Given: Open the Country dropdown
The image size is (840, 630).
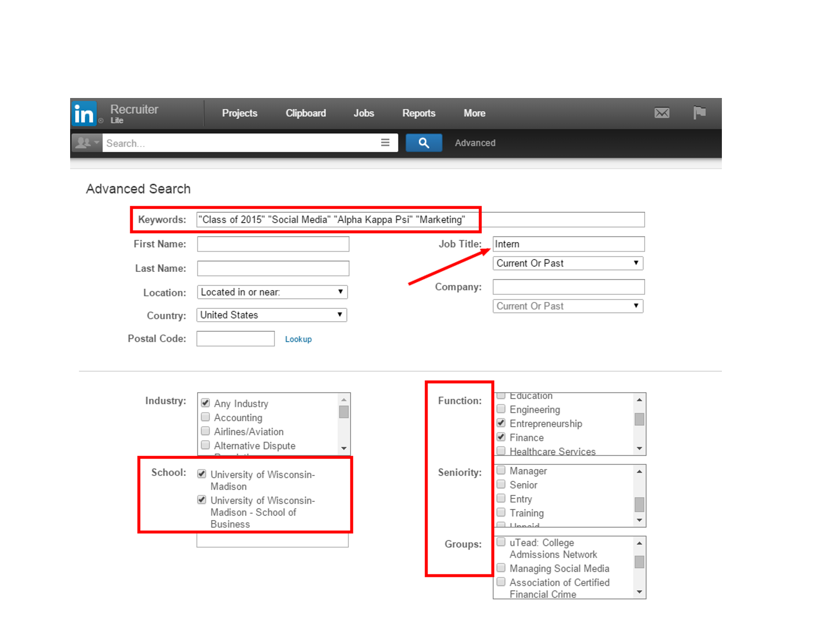Looking at the screenshot, I should click(x=272, y=315).
